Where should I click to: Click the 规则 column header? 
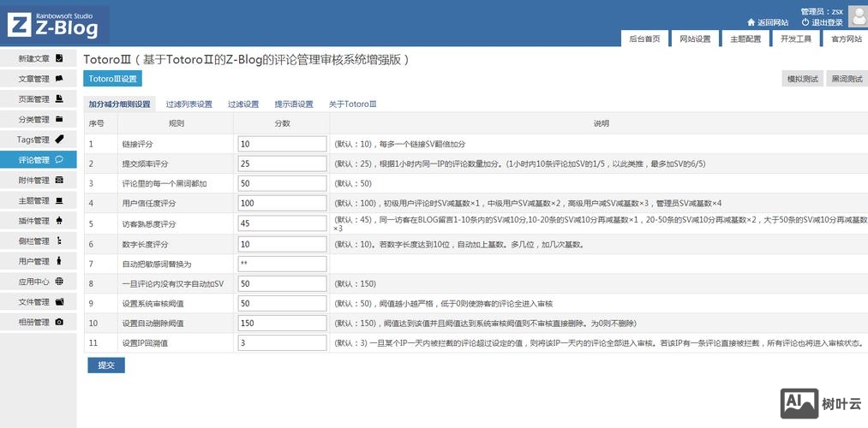pos(176,123)
